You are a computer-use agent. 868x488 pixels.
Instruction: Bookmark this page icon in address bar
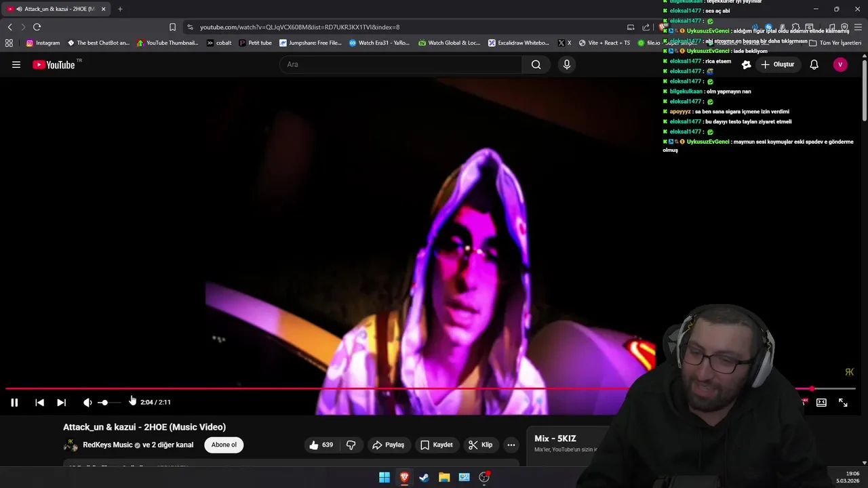pos(172,27)
